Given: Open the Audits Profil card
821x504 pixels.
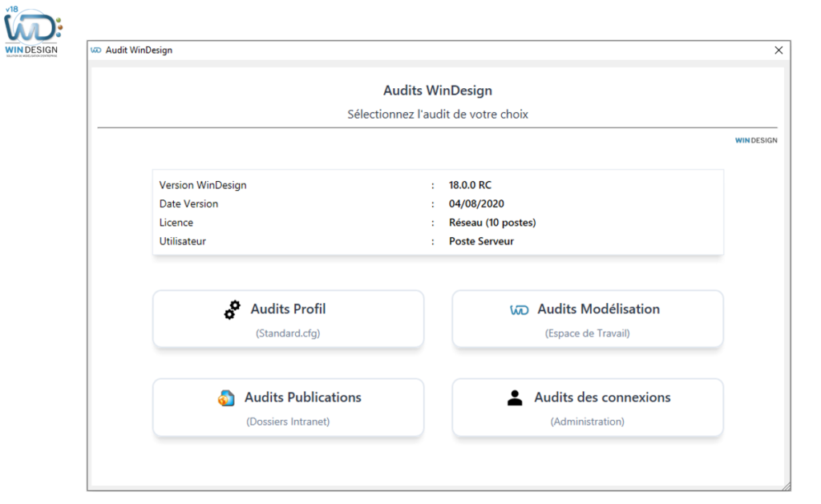Looking at the screenshot, I should click(x=288, y=319).
